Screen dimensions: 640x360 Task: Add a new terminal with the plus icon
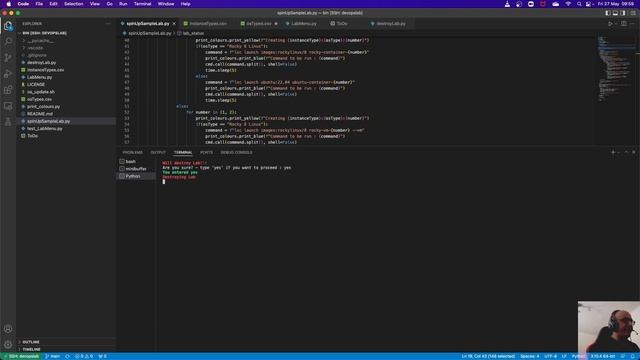pos(613,152)
